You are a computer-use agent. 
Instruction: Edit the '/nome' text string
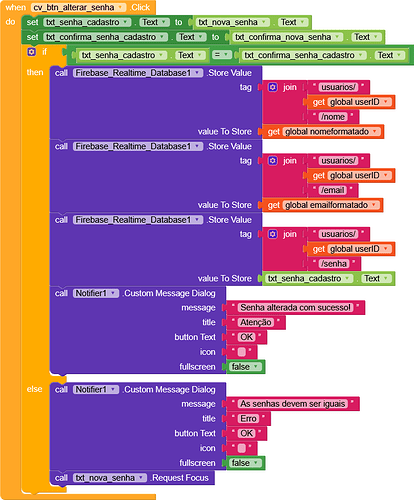pyautogui.click(x=333, y=117)
